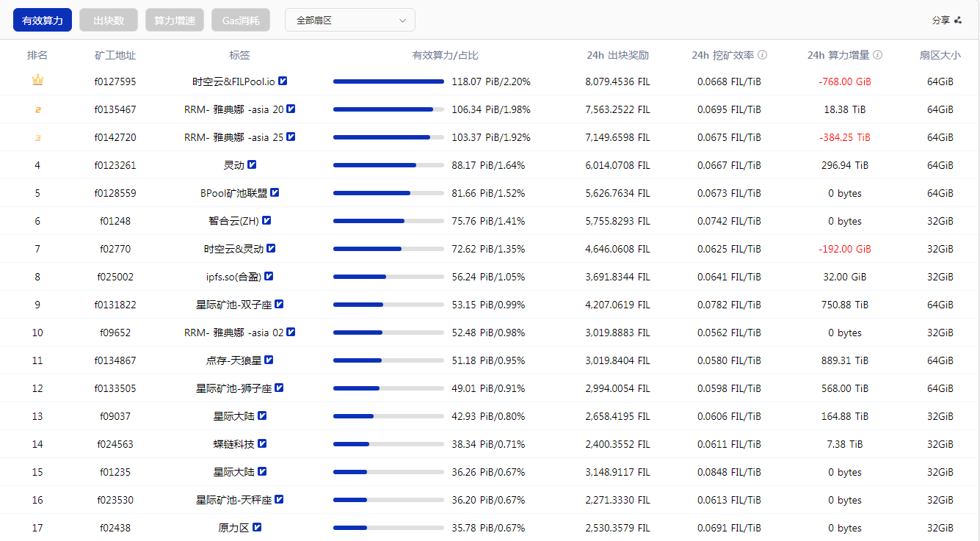Click miner address f024563
Image resolution: width=980 pixels, height=541 pixels.
click(115, 444)
